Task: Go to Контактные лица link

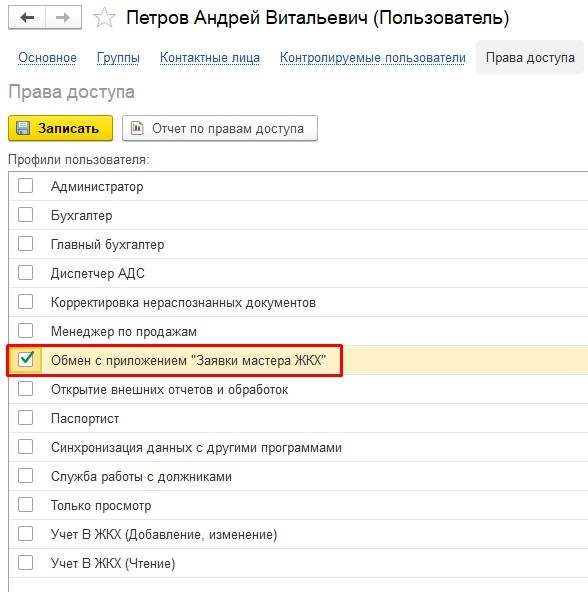Action: (x=210, y=58)
